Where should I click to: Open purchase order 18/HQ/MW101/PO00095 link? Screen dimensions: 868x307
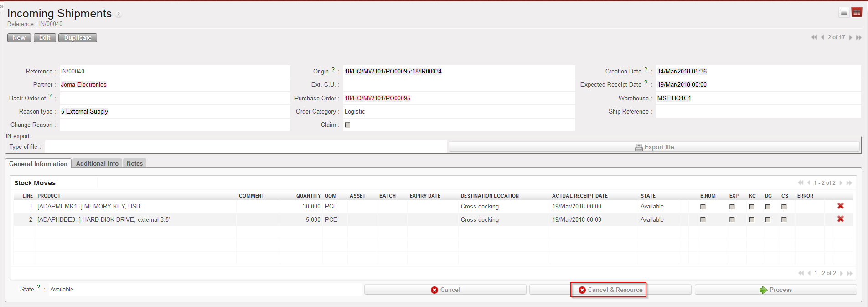click(x=377, y=98)
